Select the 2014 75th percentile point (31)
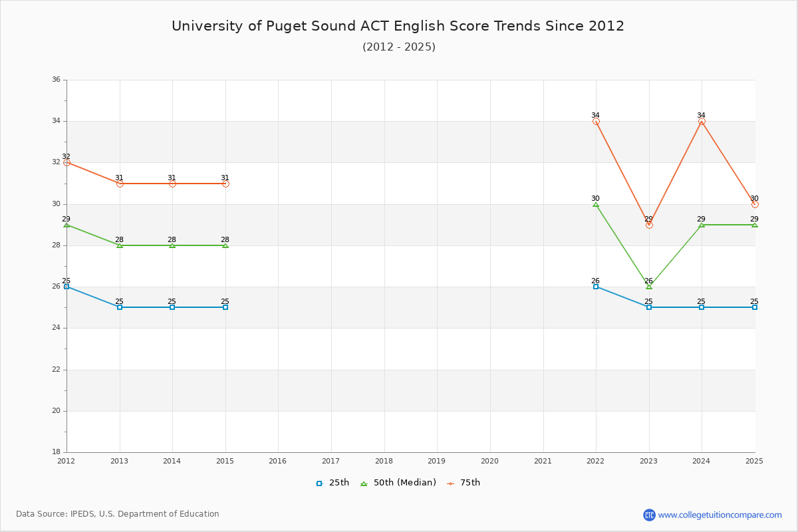Screen dimensions: 798x532 point(172,184)
